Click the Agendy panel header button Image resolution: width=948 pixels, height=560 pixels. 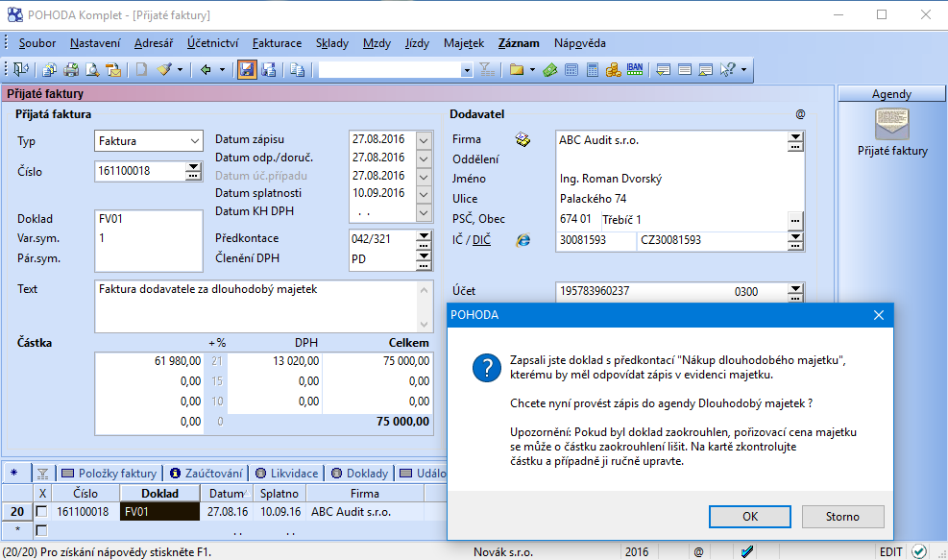coord(891,94)
